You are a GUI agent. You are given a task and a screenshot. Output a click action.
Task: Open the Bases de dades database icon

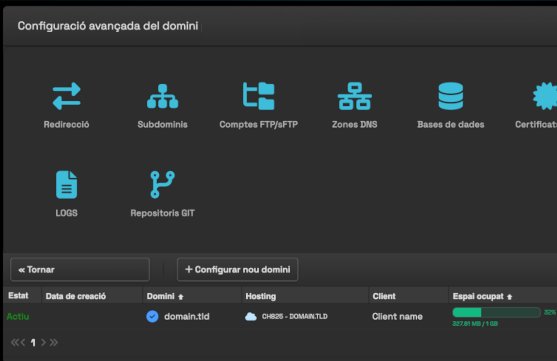450,96
